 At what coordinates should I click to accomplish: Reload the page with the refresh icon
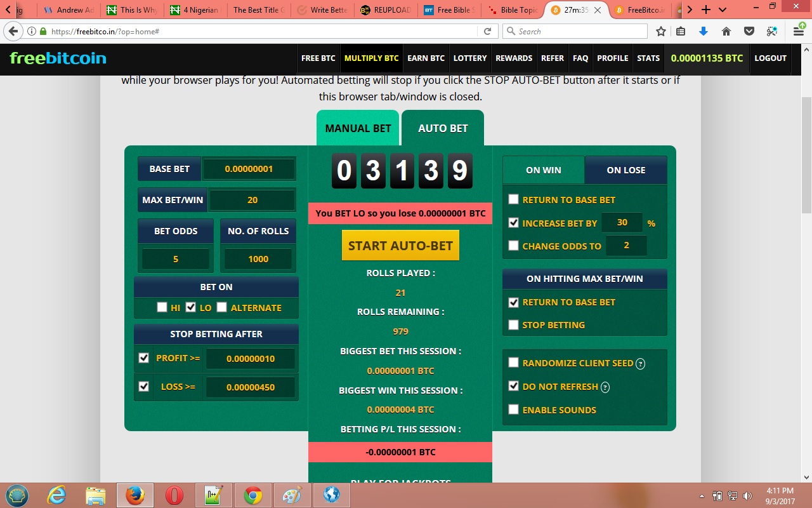[487, 31]
